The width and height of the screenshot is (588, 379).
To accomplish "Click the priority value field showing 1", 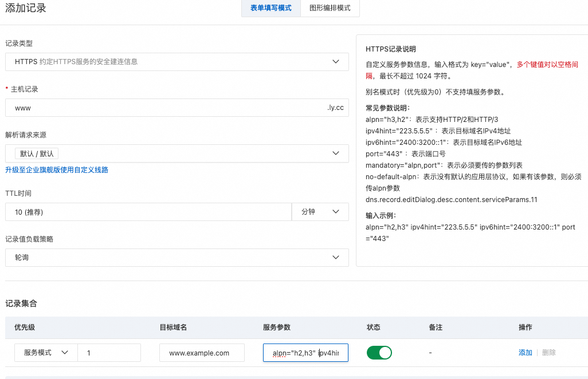I will click(x=109, y=353).
